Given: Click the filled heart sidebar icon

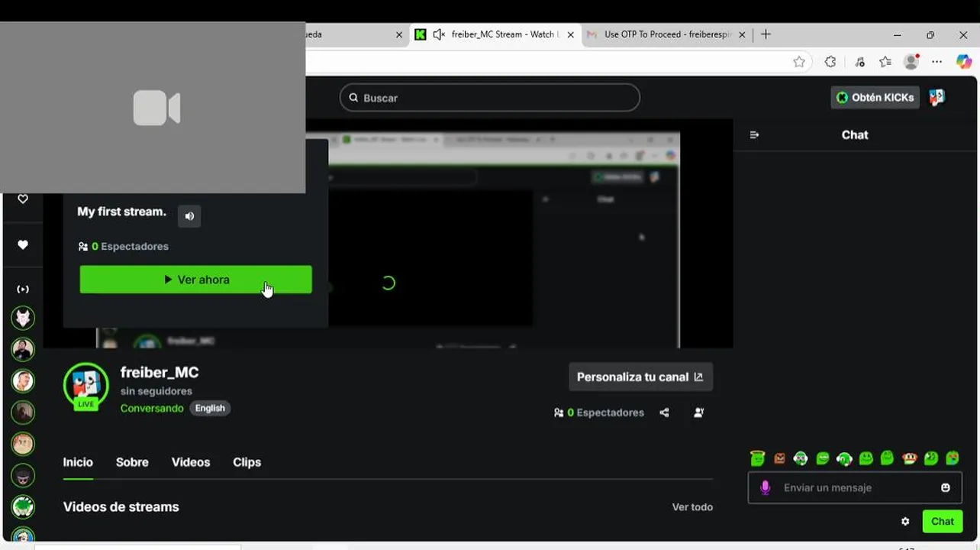Looking at the screenshot, I should 23,245.
